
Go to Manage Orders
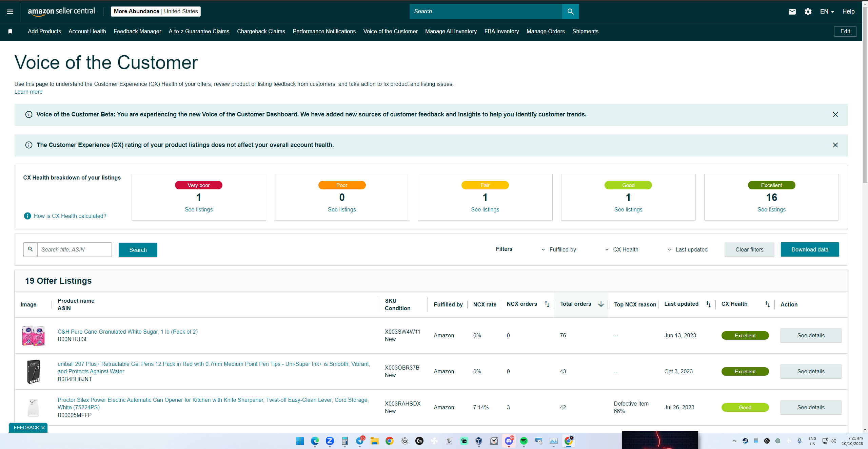click(546, 31)
